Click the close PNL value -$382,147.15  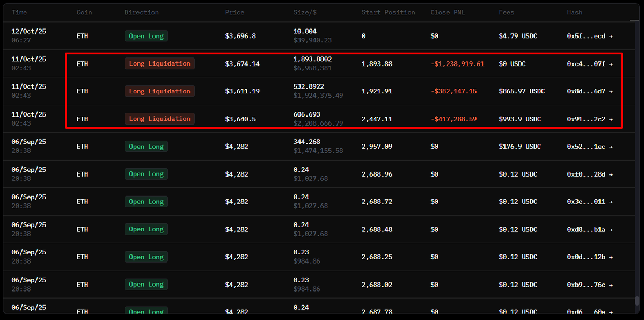(453, 91)
